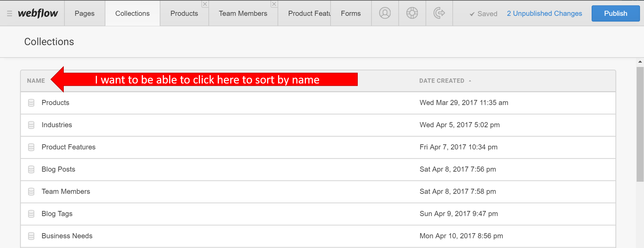Click the database icon beside Team Members row

[31, 192]
